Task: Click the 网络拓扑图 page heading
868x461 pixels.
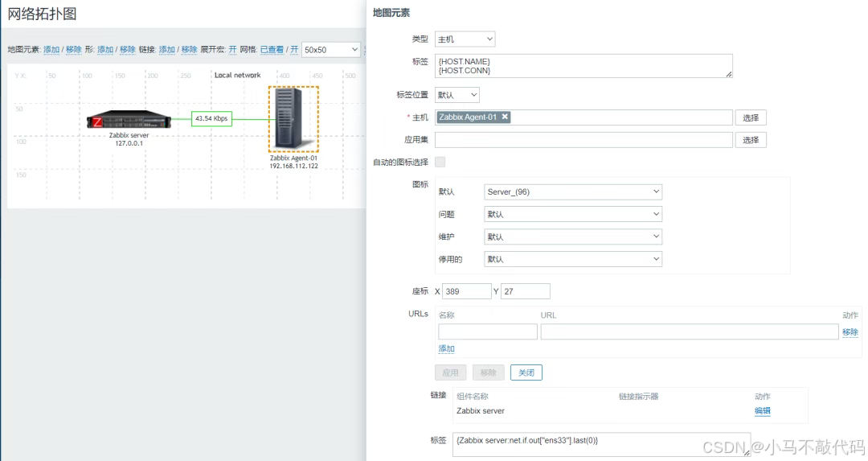Action: coord(42,14)
